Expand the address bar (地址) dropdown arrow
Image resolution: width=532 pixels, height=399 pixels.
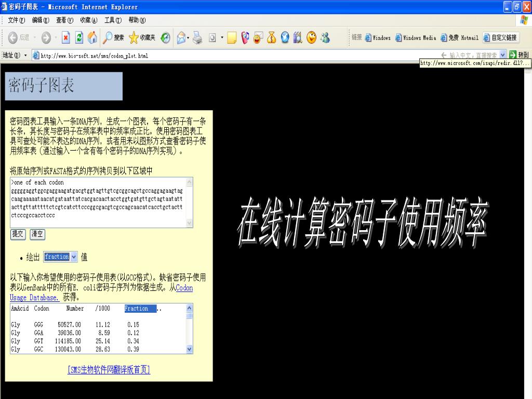(x=25, y=55)
